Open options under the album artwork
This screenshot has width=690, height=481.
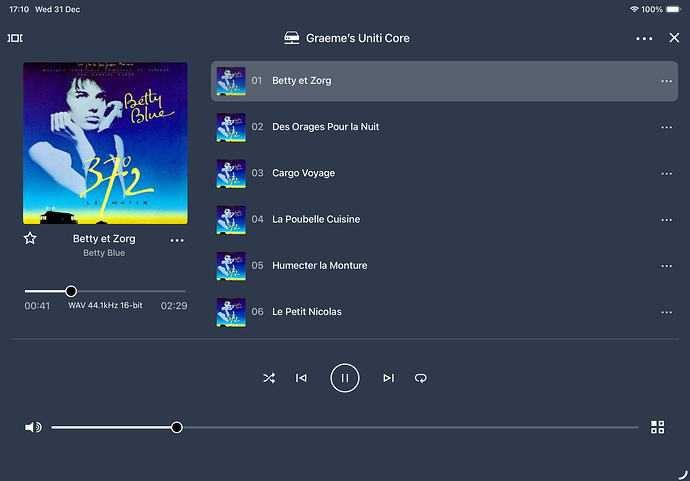click(x=177, y=240)
